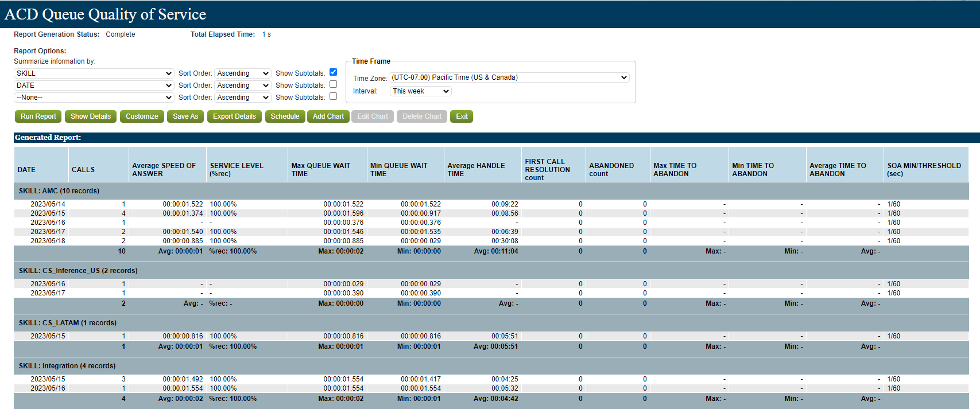Click the Schedule button
Image resolution: width=980 pixels, height=409 pixels.
(285, 116)
